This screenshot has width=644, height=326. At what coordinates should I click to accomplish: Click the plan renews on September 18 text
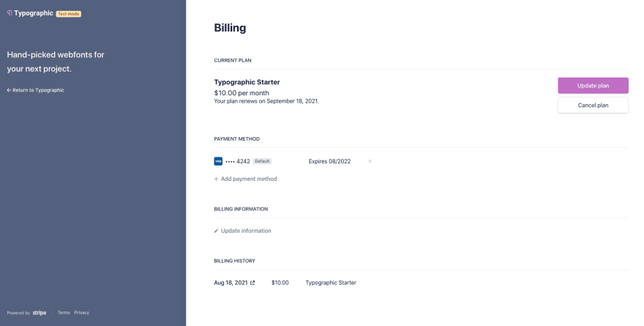[x=266, y=101]
